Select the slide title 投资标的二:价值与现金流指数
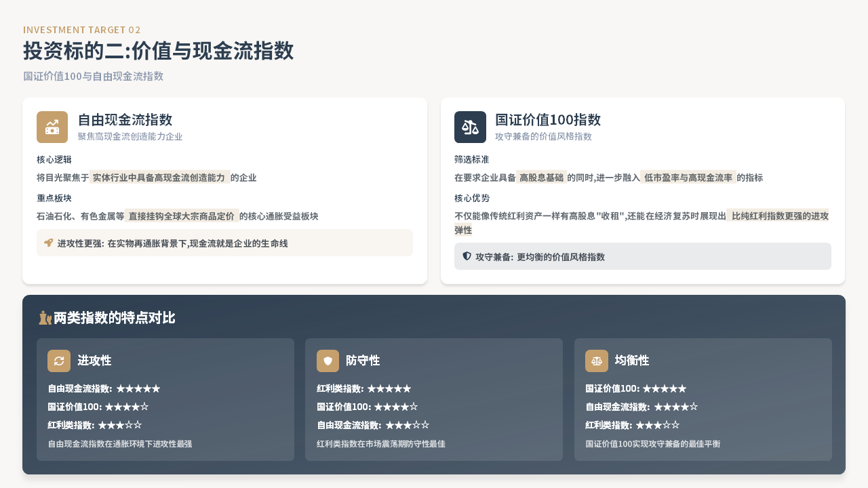The image size is (868, 488). (x=158, y=52)
